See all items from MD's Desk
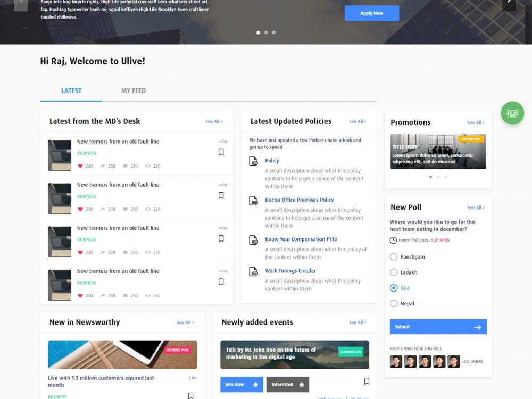 click(214, 121)
